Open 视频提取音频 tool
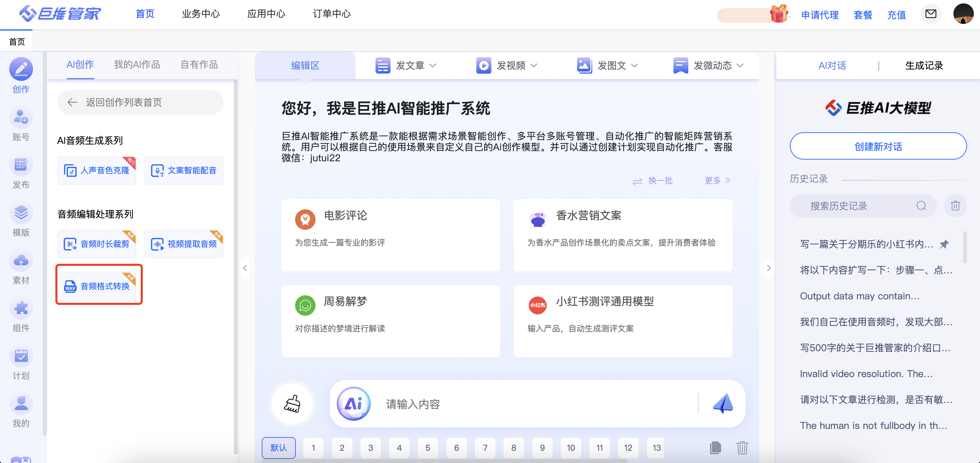Viewport: 980px width, 463px height. coord(184,244)
